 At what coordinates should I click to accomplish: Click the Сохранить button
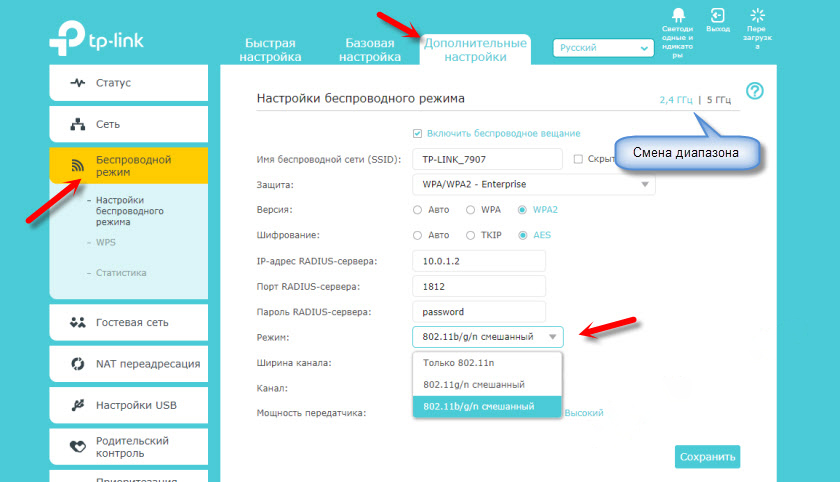(x=707, y=457)
